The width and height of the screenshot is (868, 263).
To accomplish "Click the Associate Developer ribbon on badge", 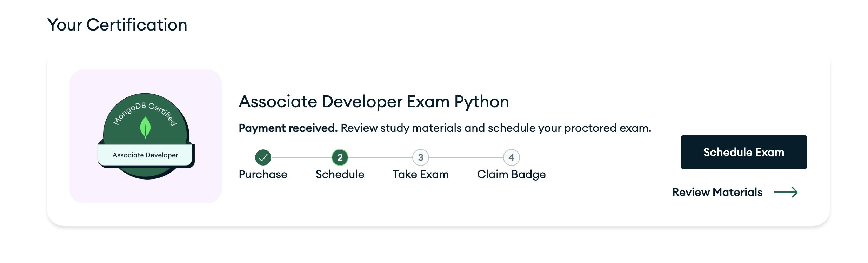I will click(145, 155).
